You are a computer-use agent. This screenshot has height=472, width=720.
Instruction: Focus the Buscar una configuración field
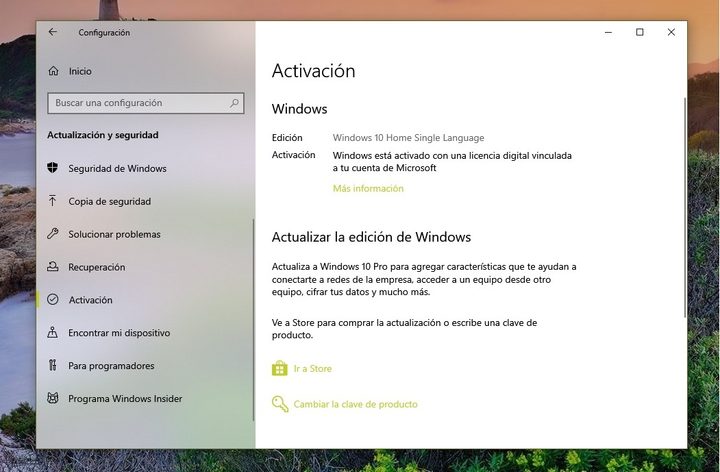tap(146, 103)
